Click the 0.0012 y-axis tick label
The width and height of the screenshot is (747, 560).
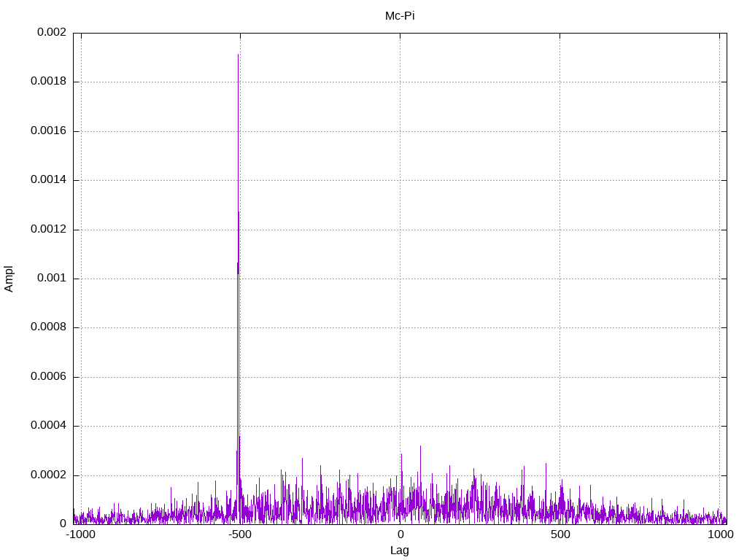[x=48, y=230]
